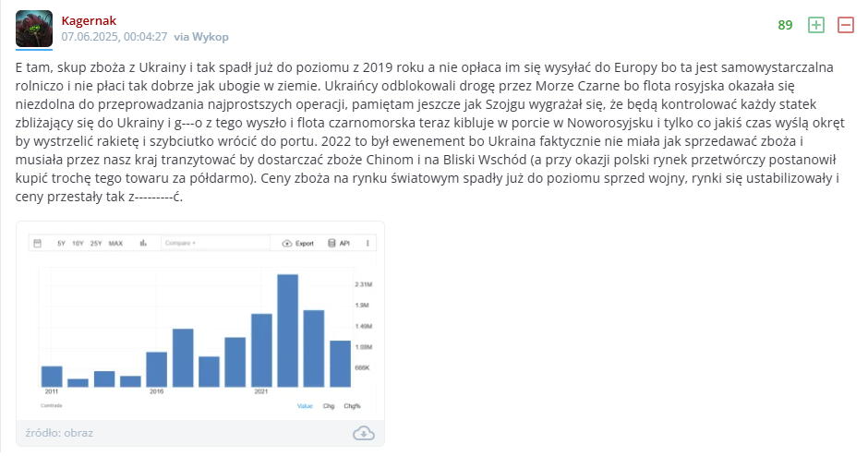868x456 pixels.
Task: Select the 25Y chart range
Action: 96,244
